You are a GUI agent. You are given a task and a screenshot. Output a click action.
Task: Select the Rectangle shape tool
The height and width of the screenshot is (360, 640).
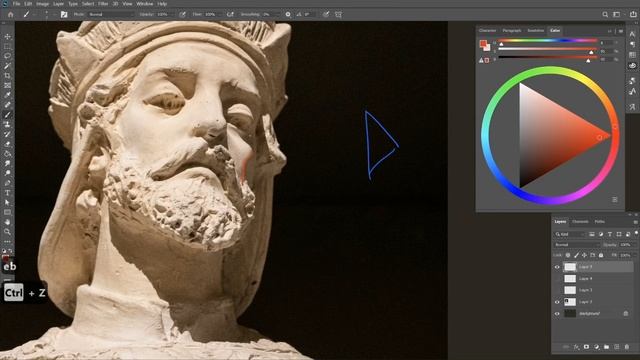(x=7, y=213)
